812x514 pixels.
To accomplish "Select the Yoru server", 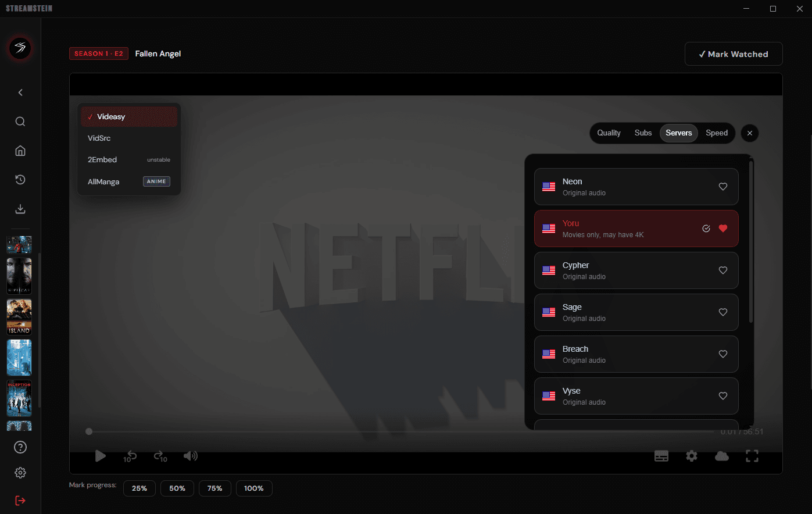I will (636, 229).
